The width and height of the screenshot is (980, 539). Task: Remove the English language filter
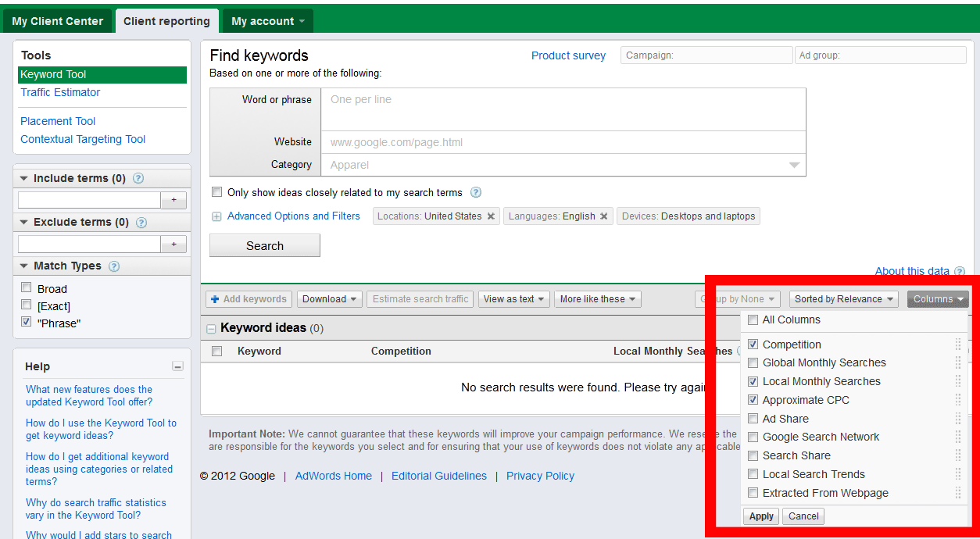pyautogui.click(x=604, y=216)
